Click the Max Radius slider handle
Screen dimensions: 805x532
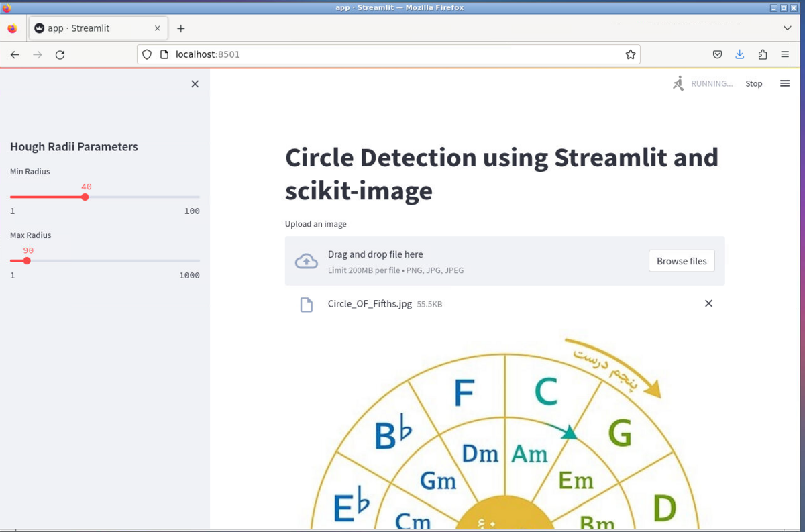pyautogui.click(x=27, y=260)
